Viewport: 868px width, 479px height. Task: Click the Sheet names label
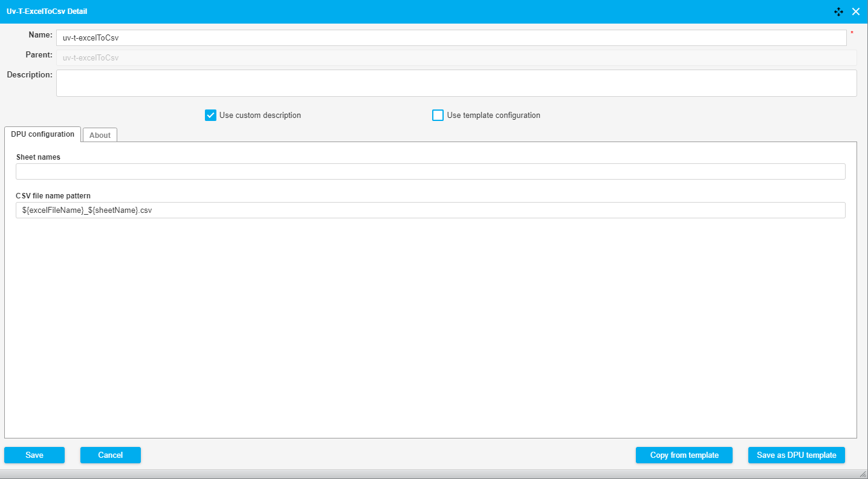[x=38, y=157]
